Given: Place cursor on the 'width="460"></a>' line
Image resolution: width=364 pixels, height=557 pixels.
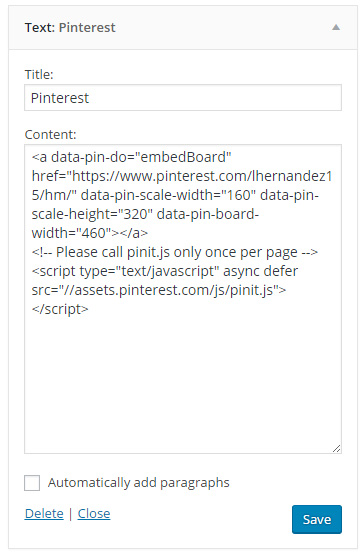Looking at the screenshot, I should 89,233.
